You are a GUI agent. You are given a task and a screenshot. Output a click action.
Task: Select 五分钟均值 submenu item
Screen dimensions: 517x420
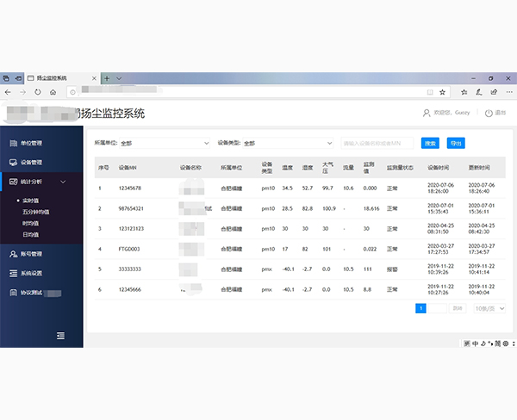pyautogui.click(x=36, y=212)
